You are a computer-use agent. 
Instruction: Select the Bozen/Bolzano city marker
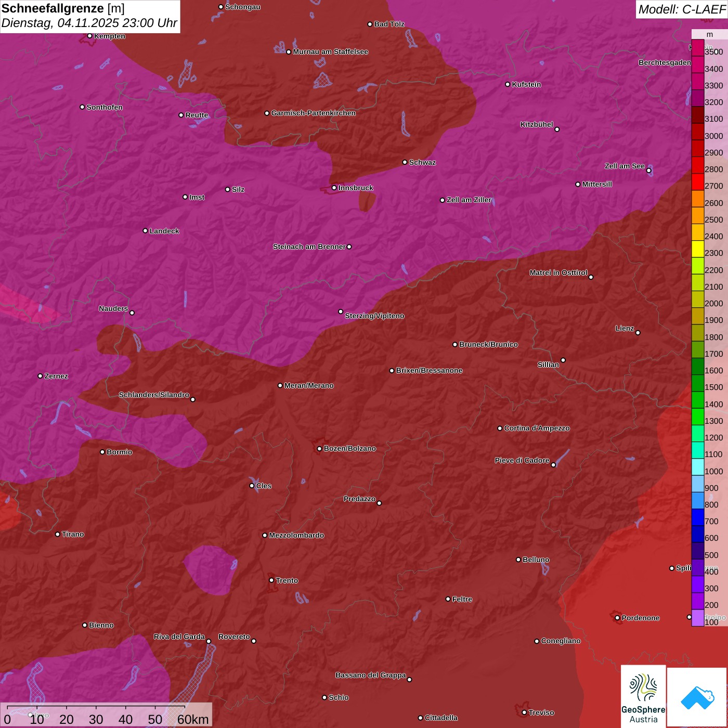point(319,448)
